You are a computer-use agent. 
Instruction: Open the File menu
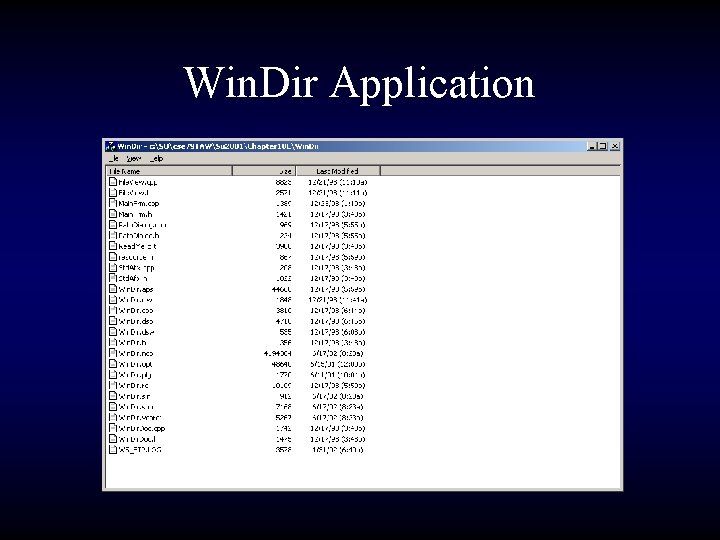pos(114,158)
